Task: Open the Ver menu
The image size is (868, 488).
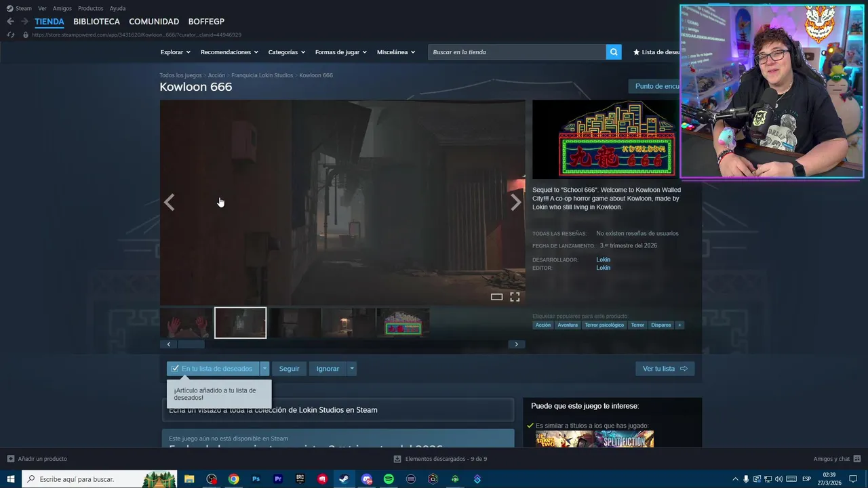Action: point(42,8)
